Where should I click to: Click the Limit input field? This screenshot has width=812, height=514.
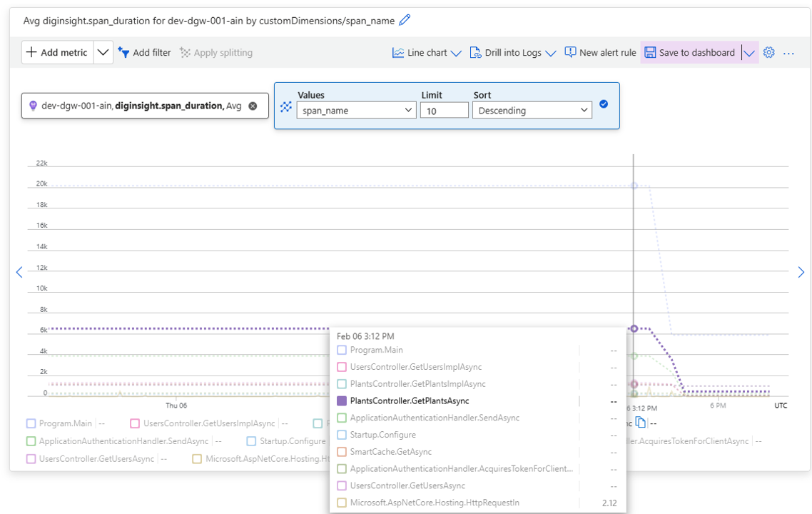[x=444, y=111]
